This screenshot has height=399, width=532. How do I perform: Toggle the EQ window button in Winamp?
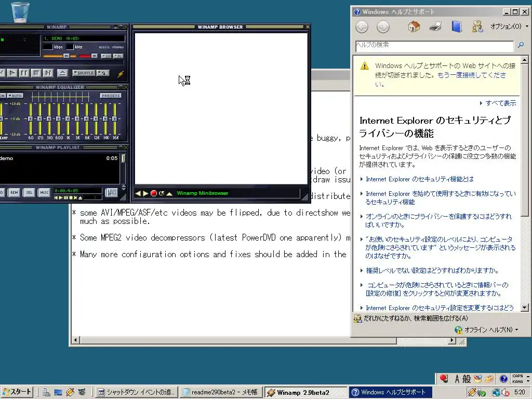click(106, 56)
